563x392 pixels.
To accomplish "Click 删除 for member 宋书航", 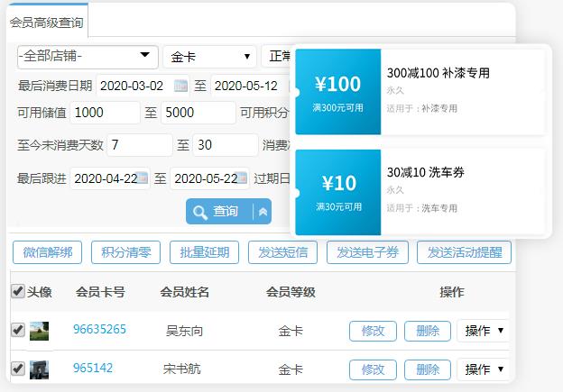I will pos(428,369).
